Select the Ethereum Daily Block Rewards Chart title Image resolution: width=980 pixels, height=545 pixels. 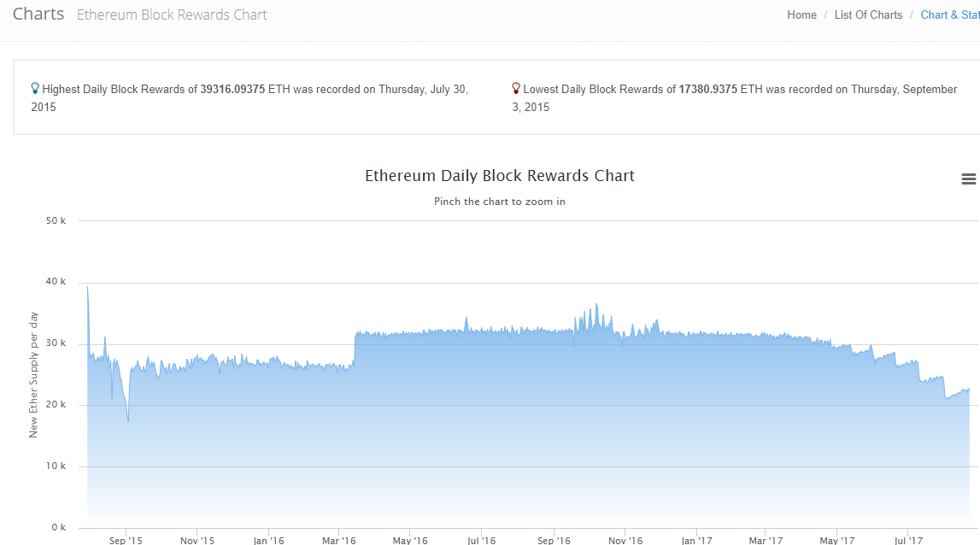499,176
